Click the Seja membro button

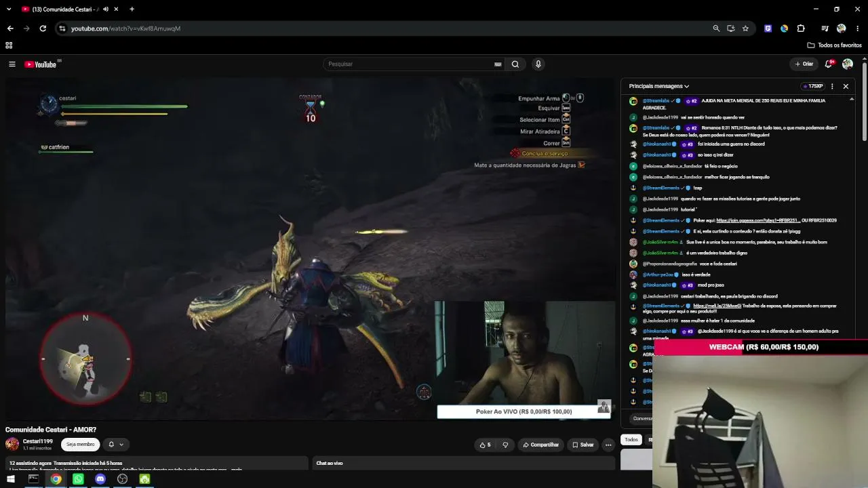click(81, 445)
